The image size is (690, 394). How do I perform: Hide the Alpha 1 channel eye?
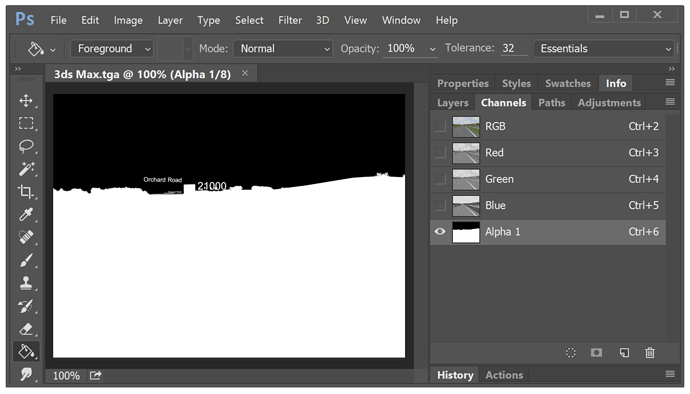point(440,232)
